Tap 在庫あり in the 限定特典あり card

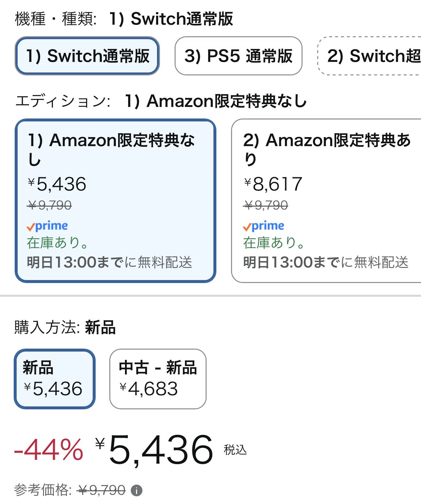(x=274, y=243)
